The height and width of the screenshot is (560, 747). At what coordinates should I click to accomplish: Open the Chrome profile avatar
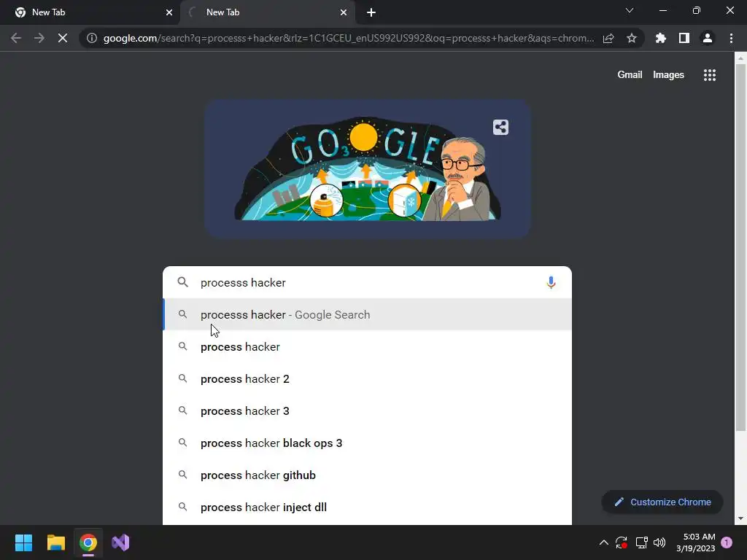click(708, 38)
